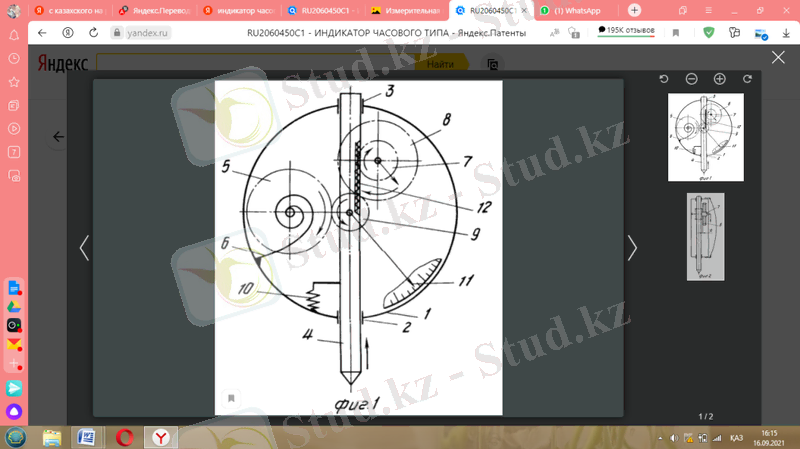Go to the previous image with the left chevron
Viewport: 800px width, 449px height.
[84, 247]
